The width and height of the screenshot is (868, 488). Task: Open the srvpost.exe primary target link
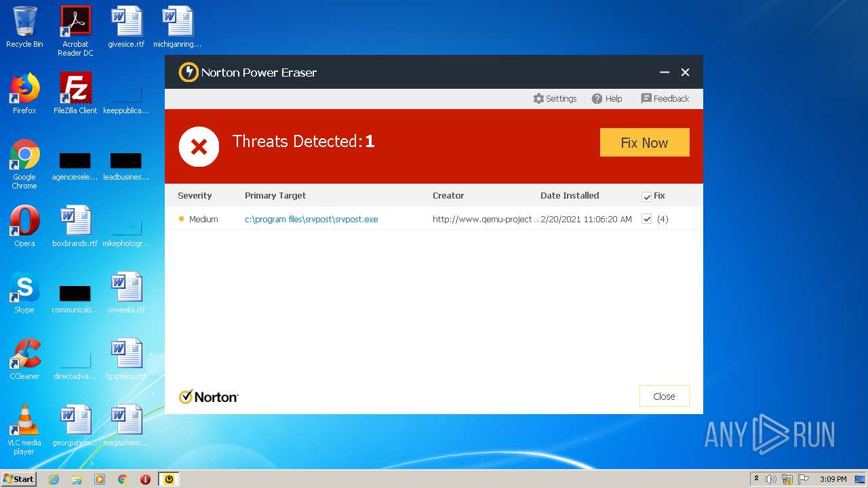pos(311,219)
